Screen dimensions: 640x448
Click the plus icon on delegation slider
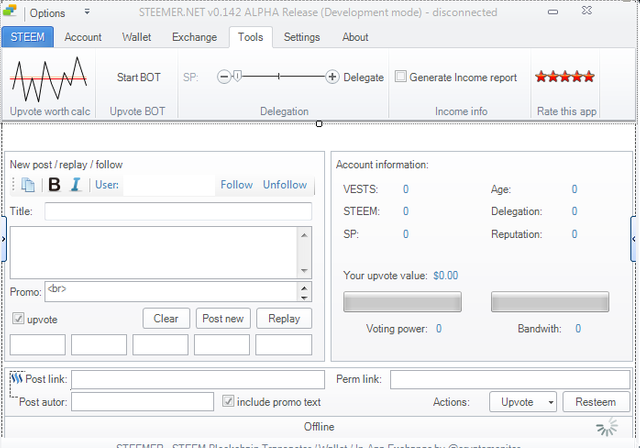tap(332, 77)
